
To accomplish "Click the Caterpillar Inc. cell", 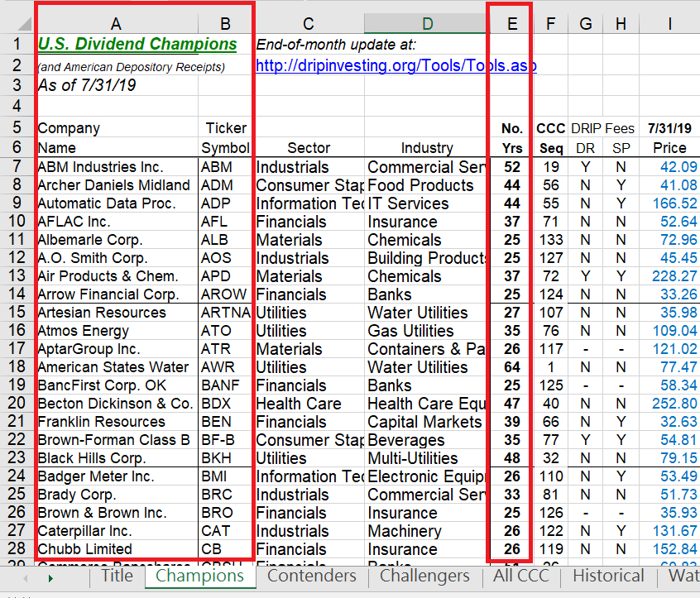I will click(x=117, y=531).
